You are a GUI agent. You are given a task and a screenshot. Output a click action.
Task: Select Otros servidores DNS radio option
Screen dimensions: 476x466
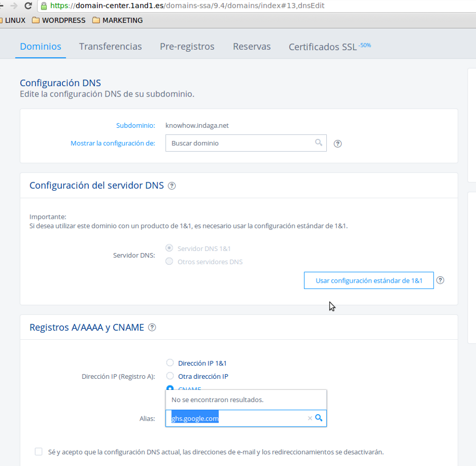[x=169, y=262]
